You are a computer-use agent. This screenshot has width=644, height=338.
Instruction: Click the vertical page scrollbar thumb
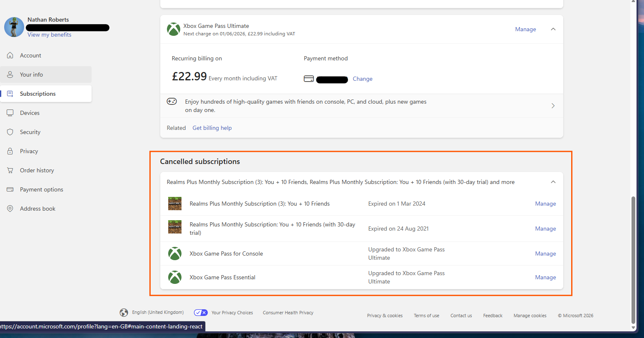coord(633,260)
